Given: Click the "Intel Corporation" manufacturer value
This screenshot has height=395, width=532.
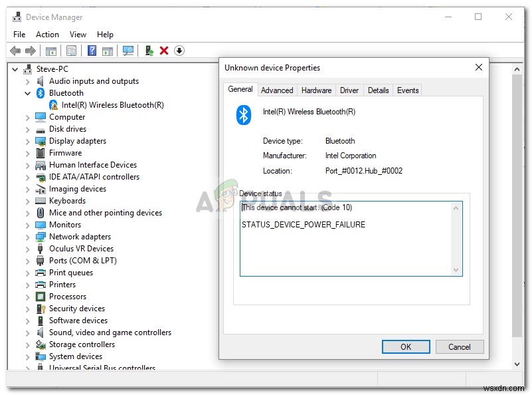Looking at the screenshot, I should click(351, 156).
